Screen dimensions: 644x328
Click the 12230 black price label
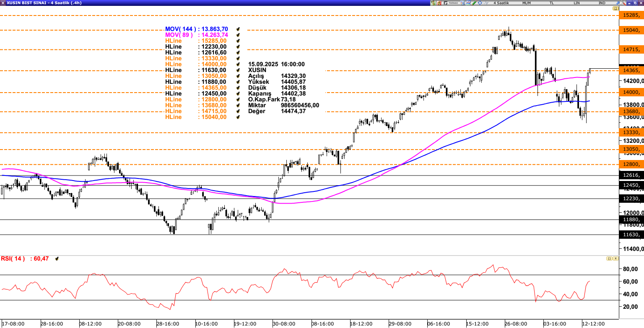pos(631,199)
